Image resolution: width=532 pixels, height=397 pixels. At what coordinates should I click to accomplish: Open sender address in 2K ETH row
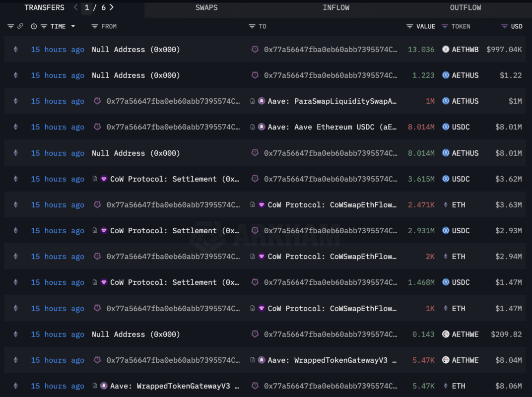pos(173,257)
